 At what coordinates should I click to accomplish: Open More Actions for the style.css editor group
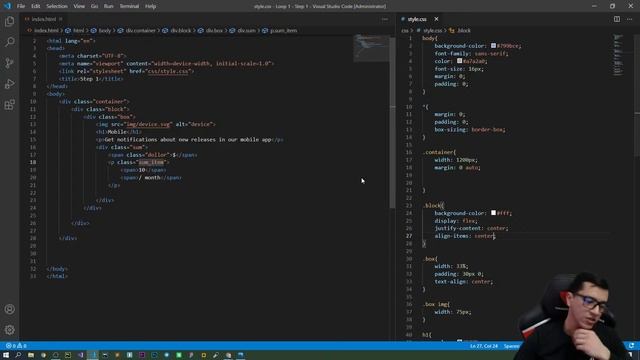point(629,19)
